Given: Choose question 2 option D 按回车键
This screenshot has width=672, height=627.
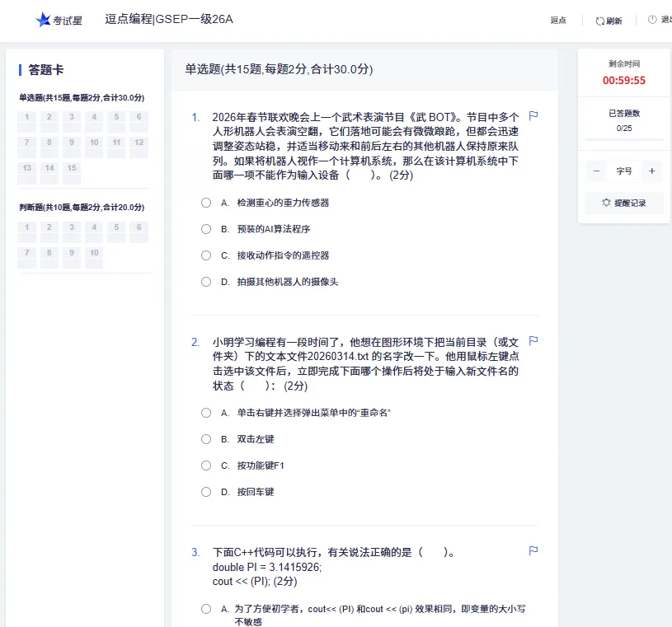Looking at the screenshot, I should (x=206, y=492).
